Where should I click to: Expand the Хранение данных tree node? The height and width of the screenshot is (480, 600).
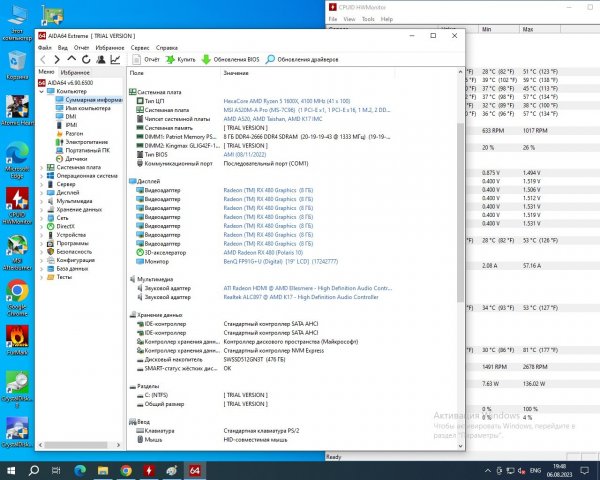pos(42,209)
